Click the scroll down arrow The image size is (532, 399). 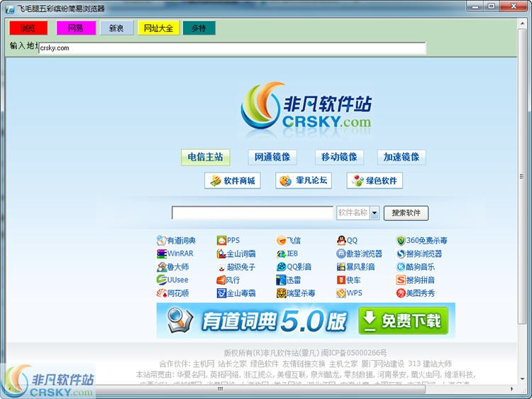(x=522, y=379)
